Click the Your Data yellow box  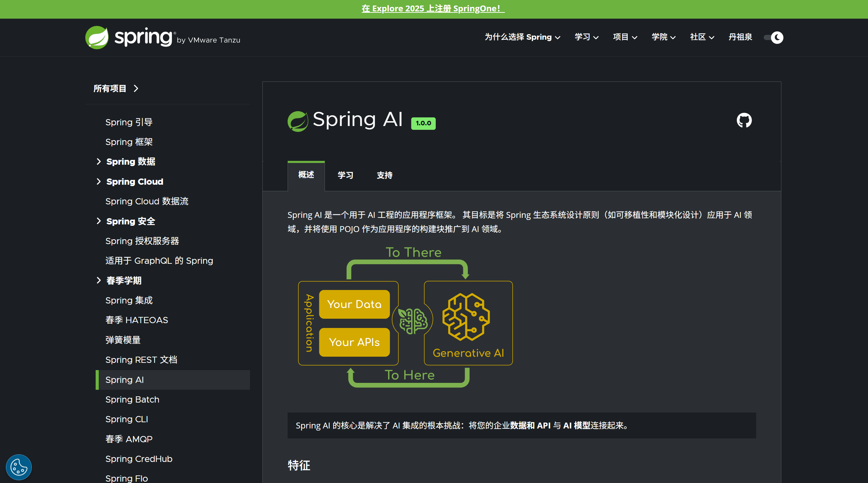354,304
